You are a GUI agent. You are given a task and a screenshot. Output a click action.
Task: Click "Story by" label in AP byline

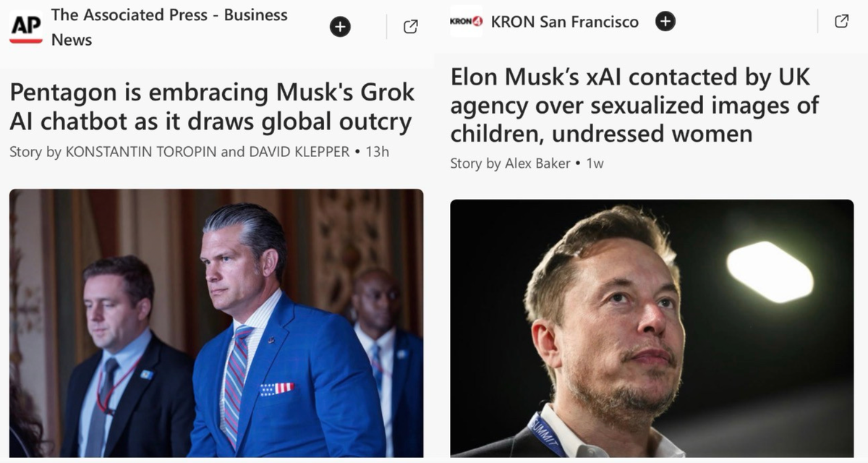[35, 153]
